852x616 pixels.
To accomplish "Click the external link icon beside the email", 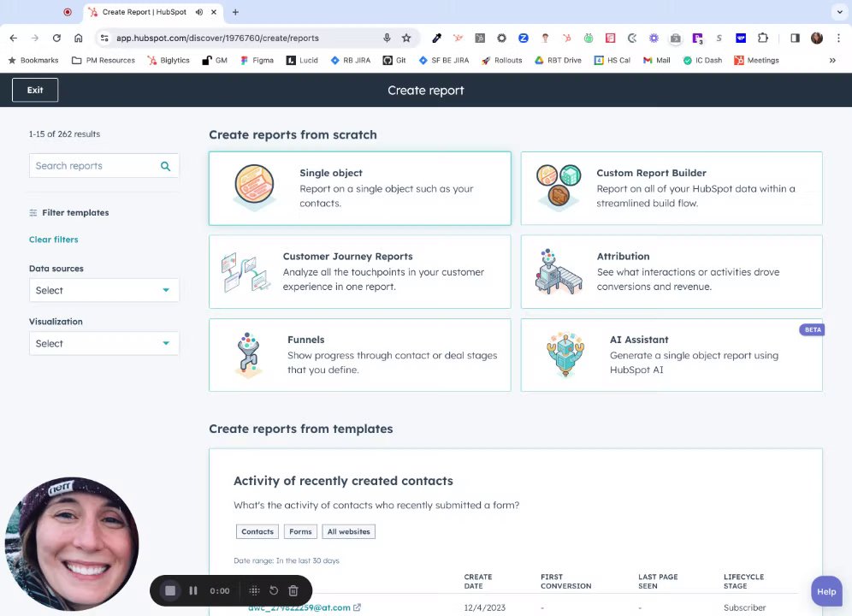I will [x=357, y=607].
